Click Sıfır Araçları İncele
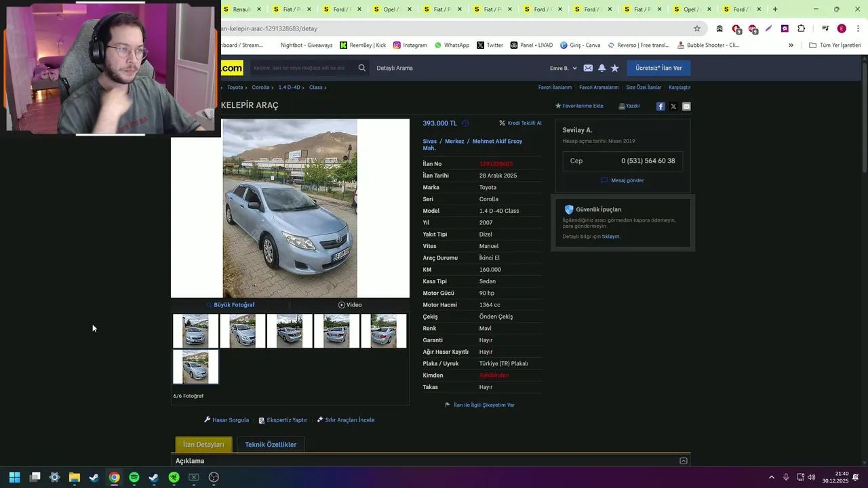Image resolution: width=868 pixels, height=488 pixels. click(x=345, y=420)
